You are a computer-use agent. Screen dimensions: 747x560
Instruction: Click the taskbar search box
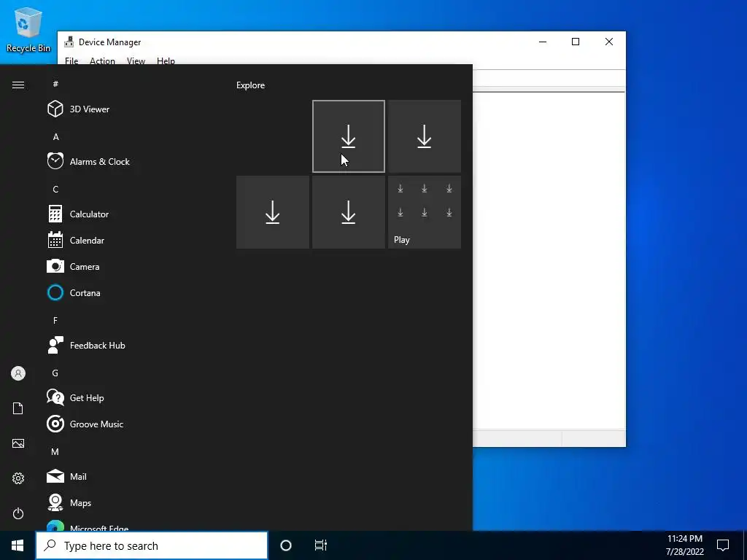click(x=152, y=545)
